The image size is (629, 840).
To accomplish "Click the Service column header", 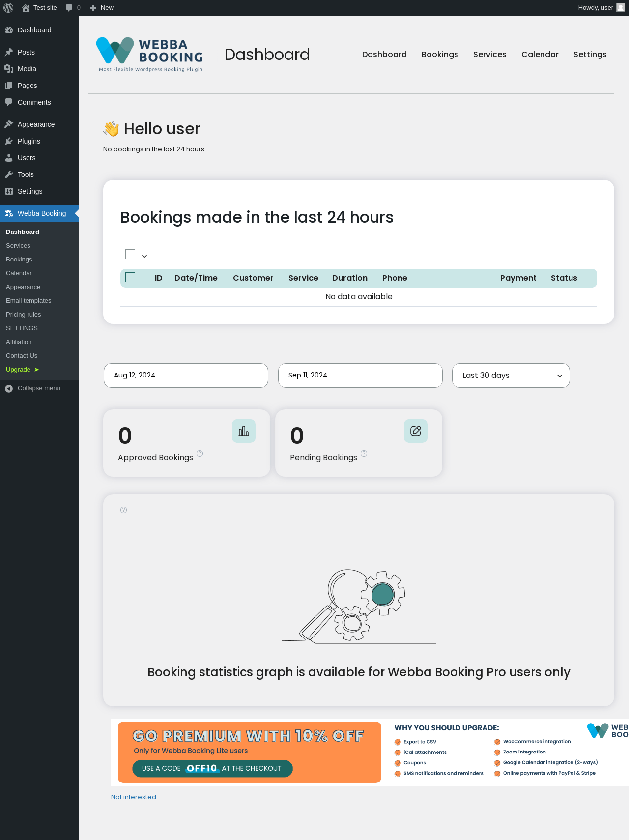I will click(x=303, y=278).
